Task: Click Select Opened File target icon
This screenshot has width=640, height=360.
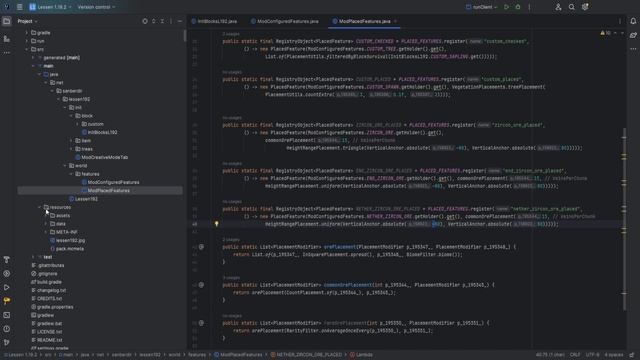Action: pos(145,21)
